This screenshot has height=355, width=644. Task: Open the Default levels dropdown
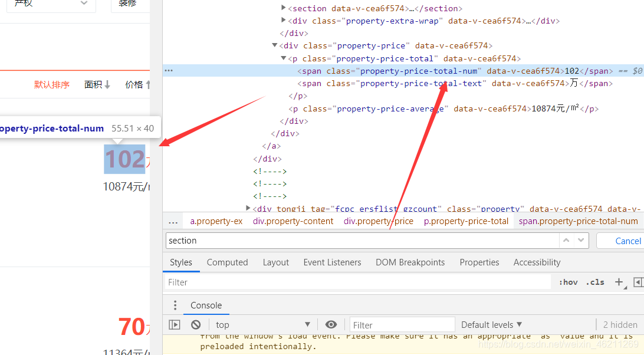click(x=492, y=325)
